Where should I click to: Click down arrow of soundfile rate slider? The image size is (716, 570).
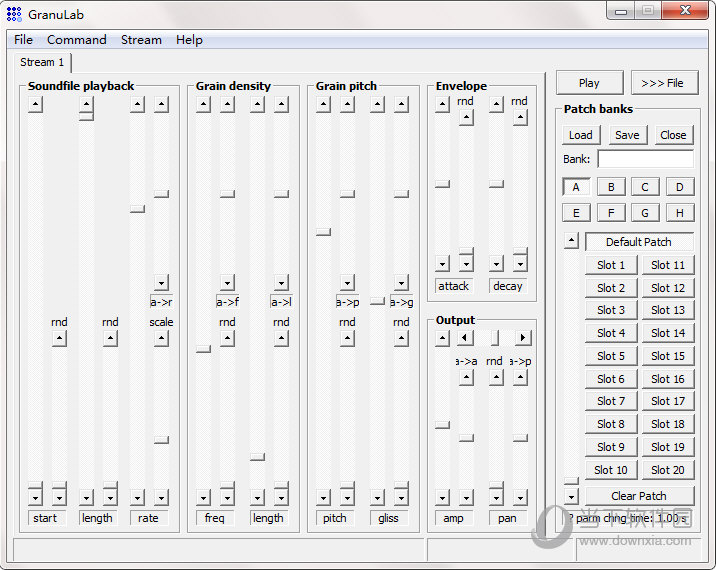[x=137, y=497]
